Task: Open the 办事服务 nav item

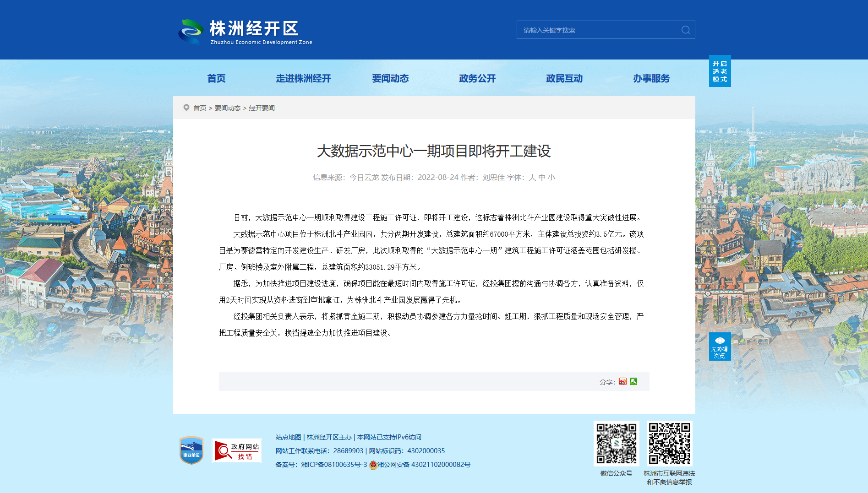Action: (651, 78)
